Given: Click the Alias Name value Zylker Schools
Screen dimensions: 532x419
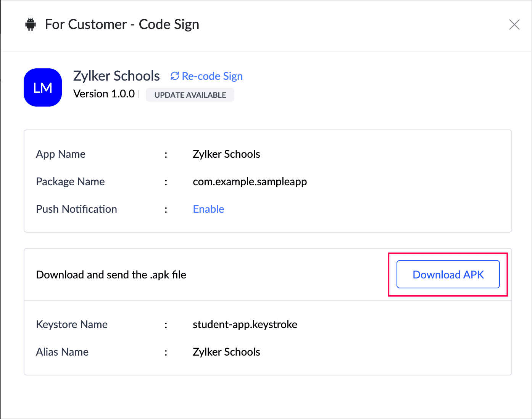Looking at the screenshot, I should tap(226, 352).
